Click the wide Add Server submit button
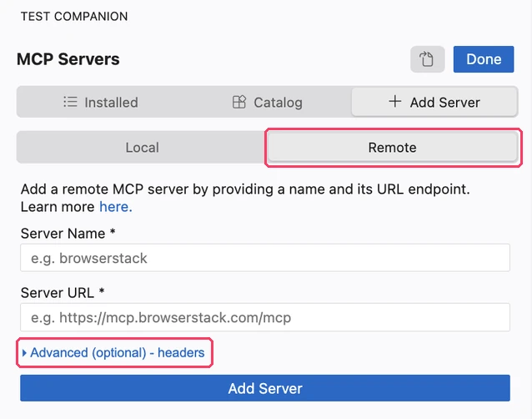532x419 pixels. click(265, 388)
